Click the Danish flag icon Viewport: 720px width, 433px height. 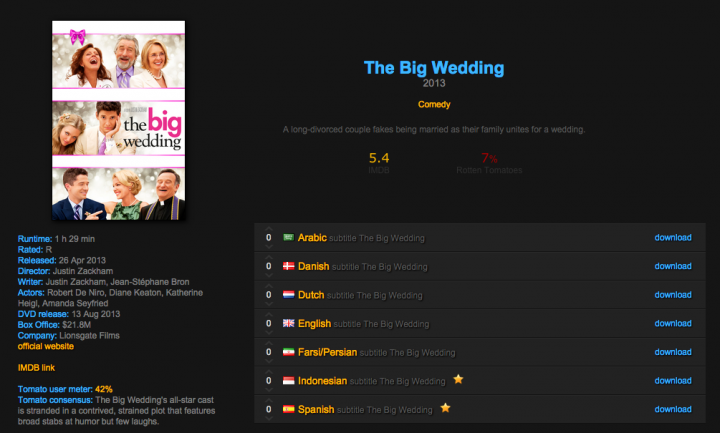pos(288,266)
